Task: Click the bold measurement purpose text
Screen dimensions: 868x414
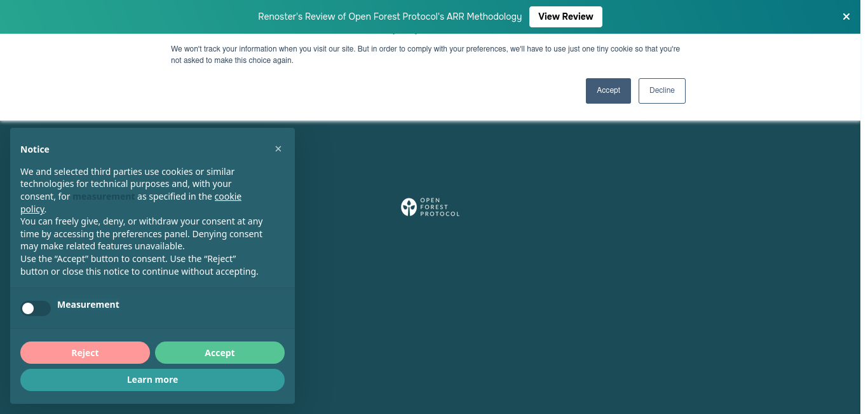Action: click(x=104, y=197)
